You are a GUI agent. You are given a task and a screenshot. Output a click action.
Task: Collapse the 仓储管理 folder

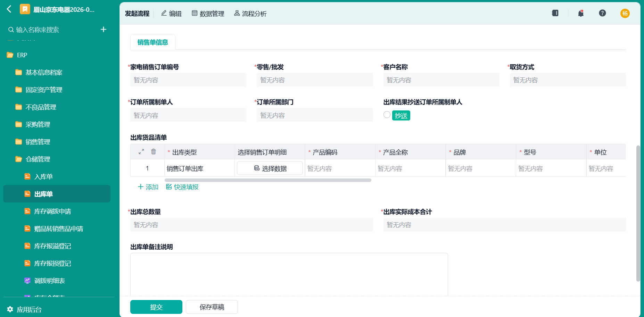pyautogui.click(x=19, y=159)
